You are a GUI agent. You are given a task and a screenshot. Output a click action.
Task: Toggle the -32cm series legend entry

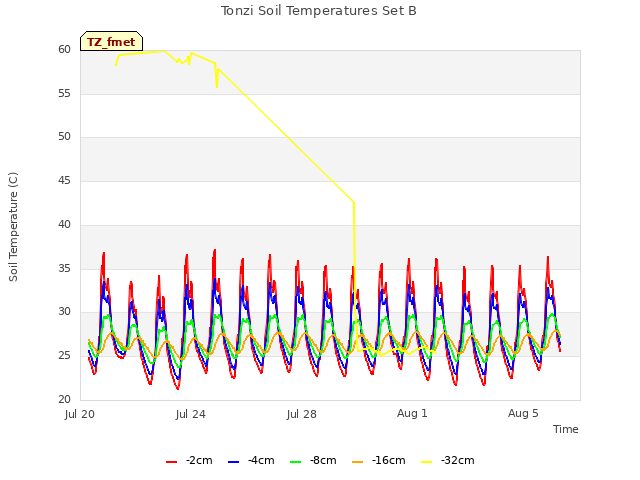[x=447, y=461]
